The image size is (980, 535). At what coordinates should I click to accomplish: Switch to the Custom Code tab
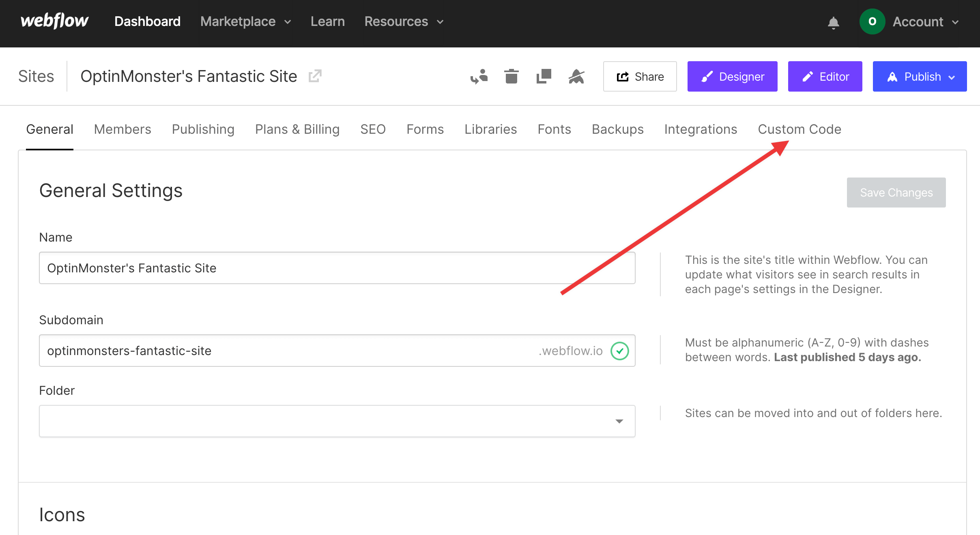click(x=799, y=129)
